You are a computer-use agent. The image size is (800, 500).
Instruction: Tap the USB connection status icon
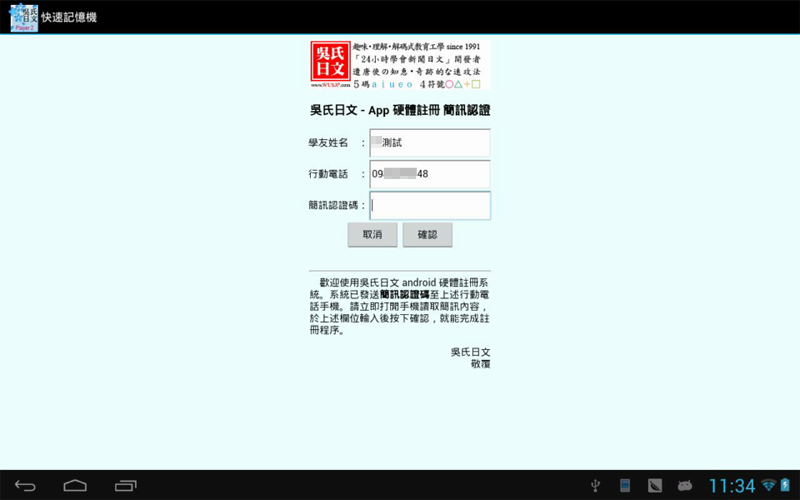[595, 485]
